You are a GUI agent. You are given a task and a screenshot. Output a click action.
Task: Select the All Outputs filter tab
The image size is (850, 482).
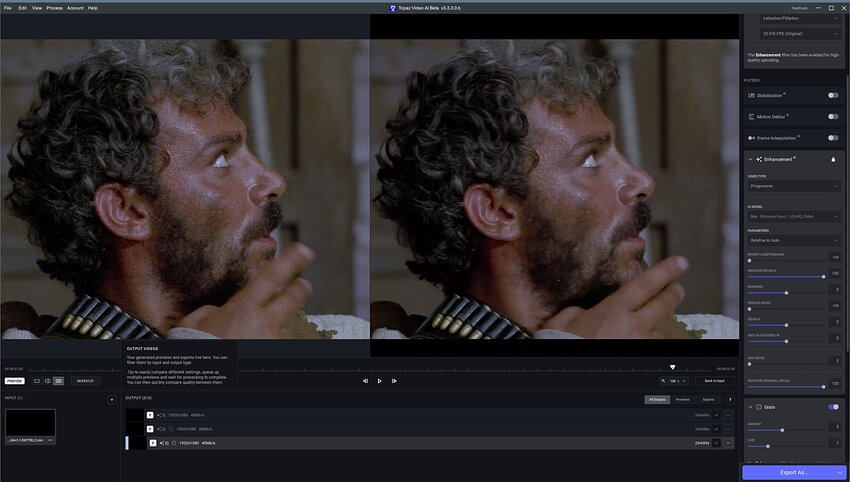pyautogui.click(x=657, y=400)
